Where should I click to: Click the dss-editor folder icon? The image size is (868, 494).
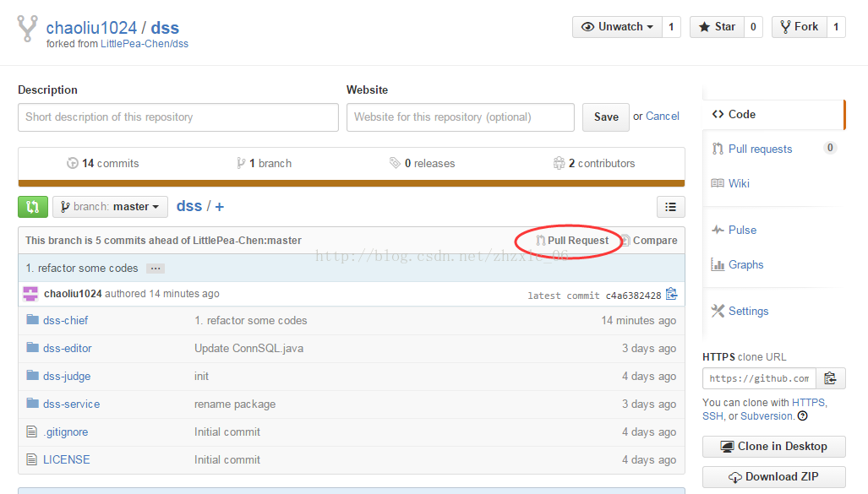click(33, 347)
